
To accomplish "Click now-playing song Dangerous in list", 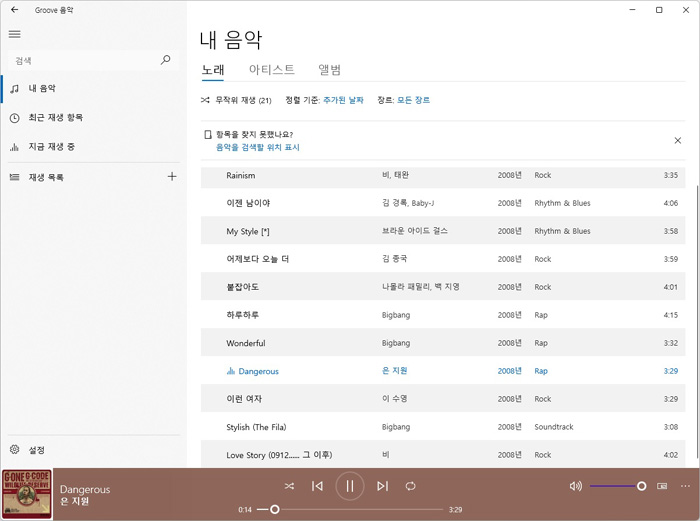I will click(443, 371).
